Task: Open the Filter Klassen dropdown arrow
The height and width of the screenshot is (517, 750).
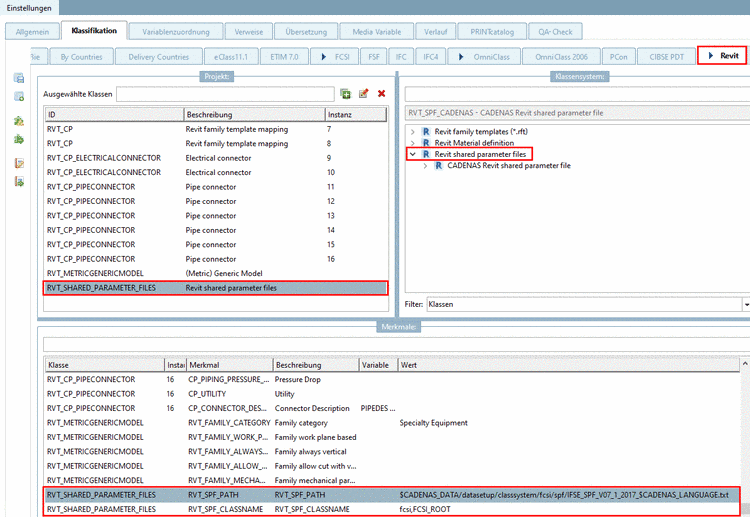Action: click(x=746, y=304)
